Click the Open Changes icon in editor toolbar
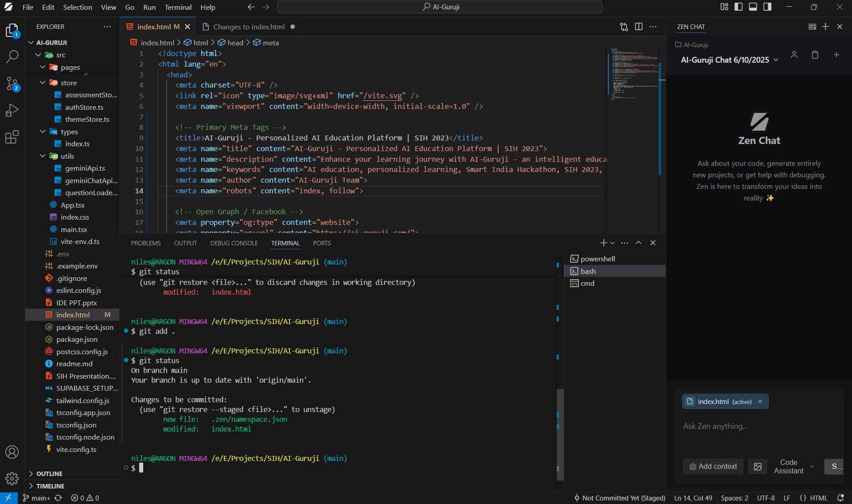The height and width of the screenshot is (504, 852). point(624,27)
